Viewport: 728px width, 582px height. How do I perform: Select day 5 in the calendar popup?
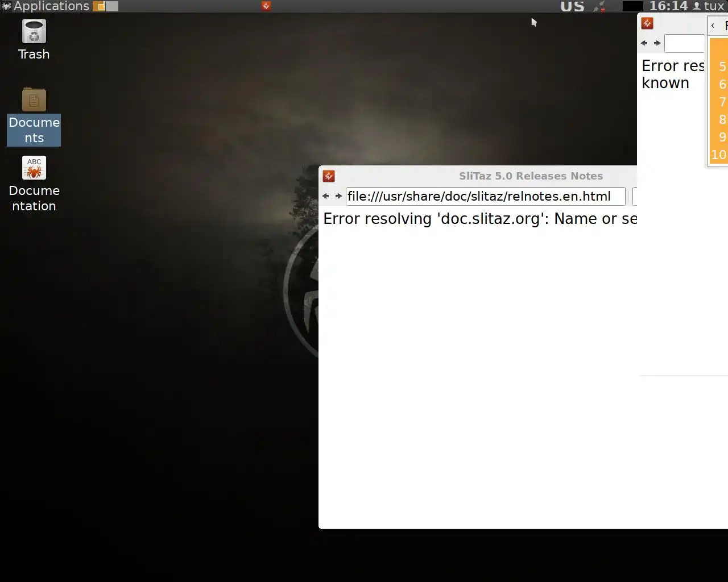click(x=722, y=66)
